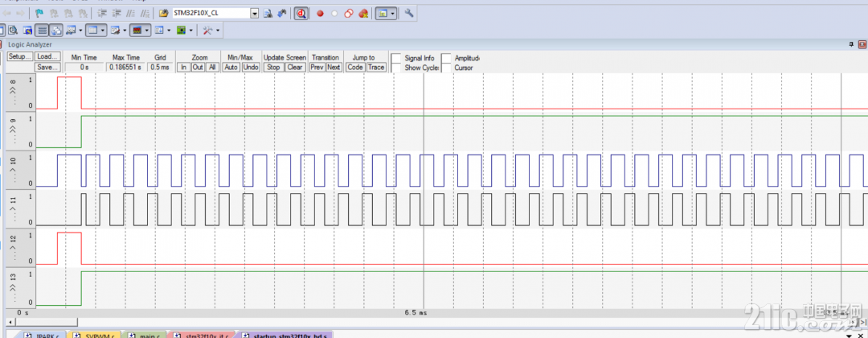Image resolution: width=868 pixels, height=338 pixels.
Task: Open the folder icon beside target box
Action: [163, 14]
